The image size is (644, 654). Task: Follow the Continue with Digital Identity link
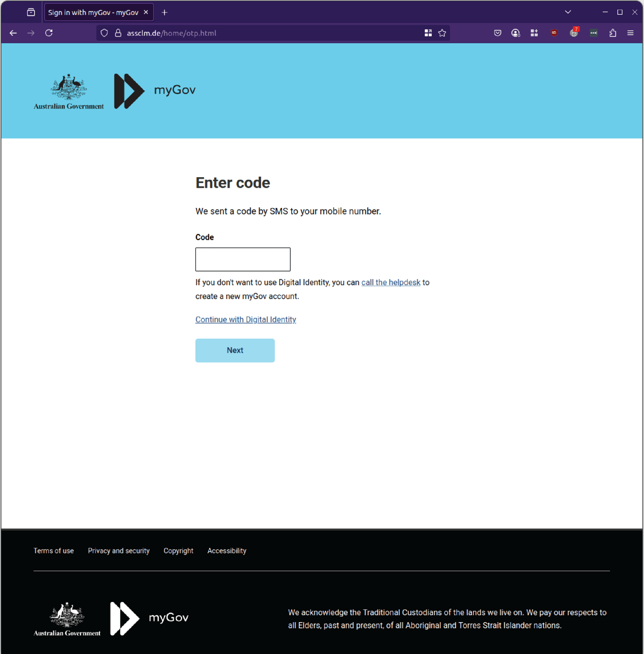coord(246,319)
